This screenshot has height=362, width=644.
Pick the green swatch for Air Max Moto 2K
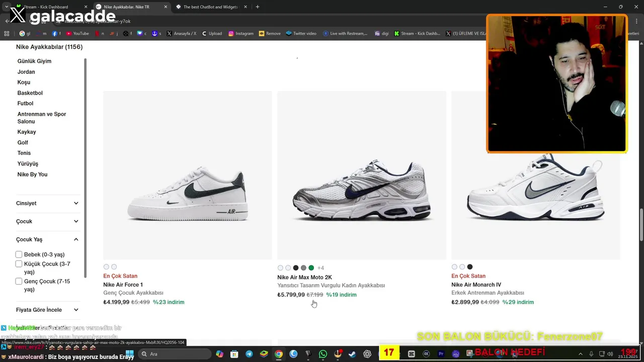(311, 268)
